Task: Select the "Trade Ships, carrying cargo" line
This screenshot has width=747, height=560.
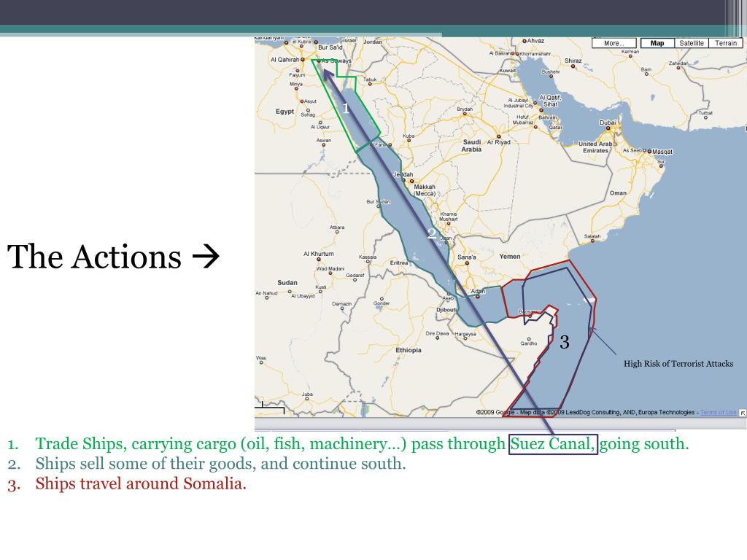Action: pos(362,444)
